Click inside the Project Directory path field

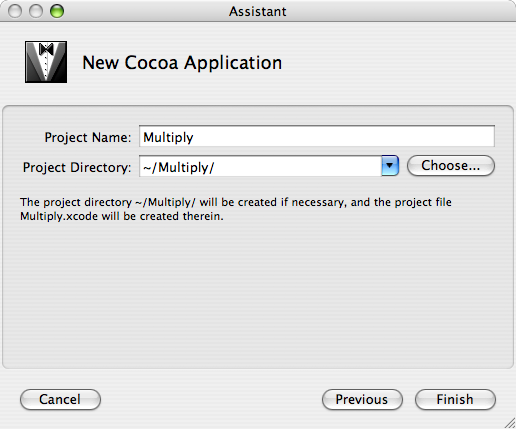coord(260,166)
